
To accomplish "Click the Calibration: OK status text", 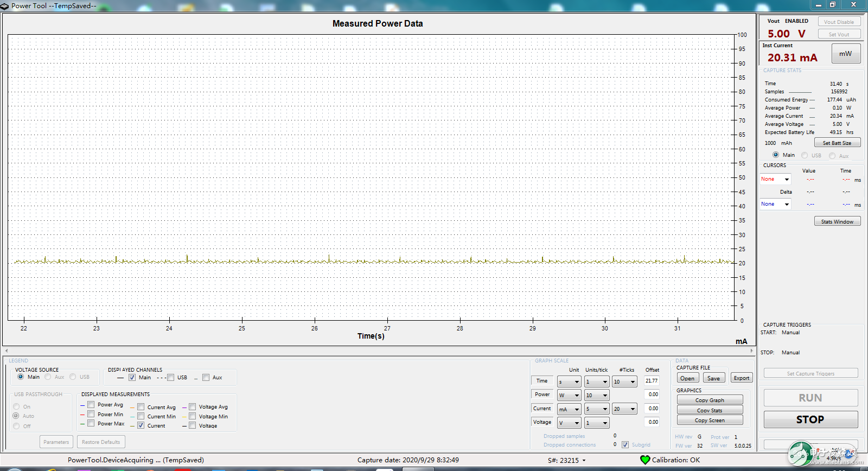I will point(676,460).
